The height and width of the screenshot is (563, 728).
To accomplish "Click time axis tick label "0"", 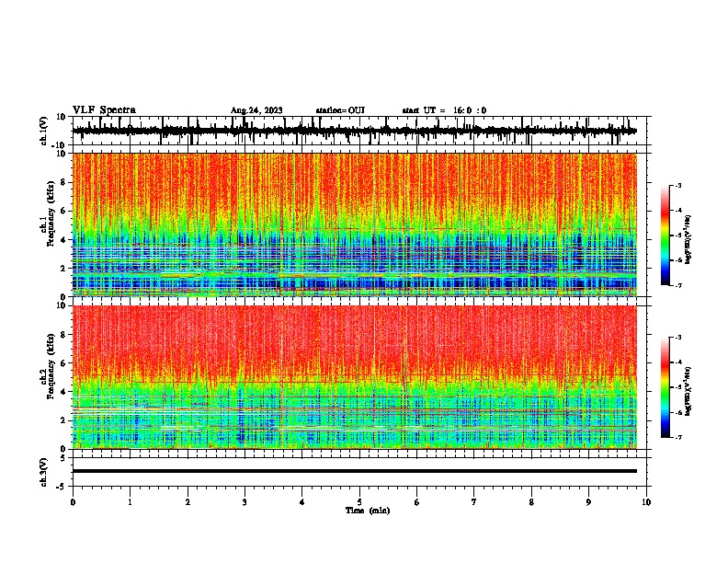I will (x=73, y=502).
